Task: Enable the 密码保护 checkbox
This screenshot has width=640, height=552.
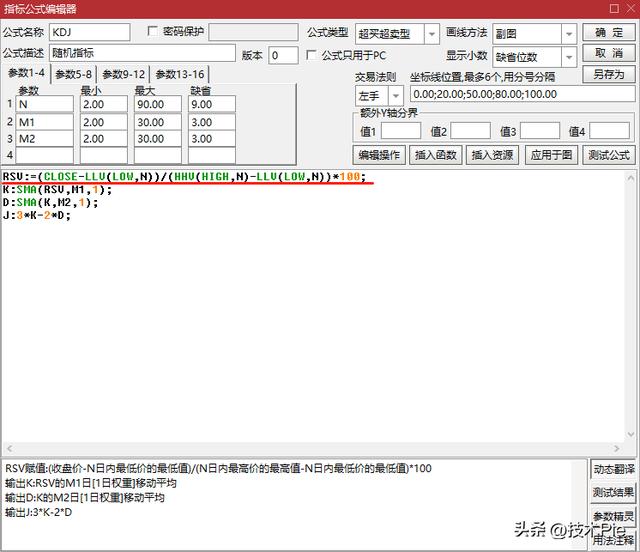Action: pyautogui.click(x=153, y=32)
